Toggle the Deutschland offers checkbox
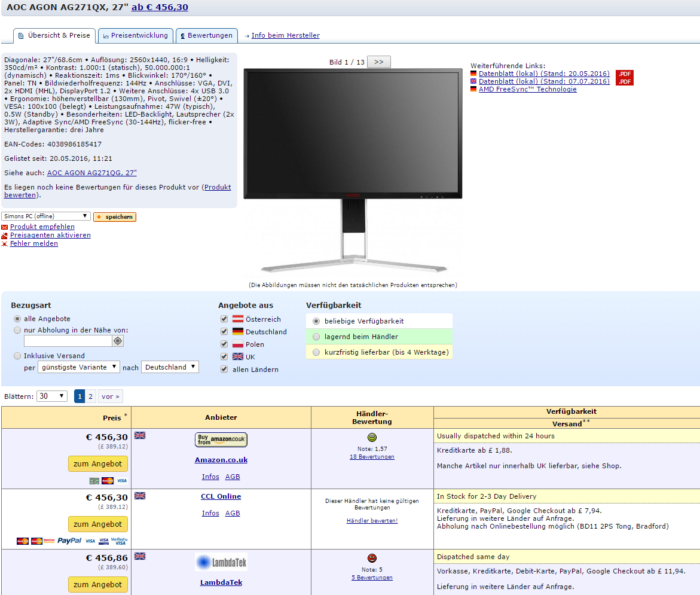The image size is (700, 595). coord(224,331)
